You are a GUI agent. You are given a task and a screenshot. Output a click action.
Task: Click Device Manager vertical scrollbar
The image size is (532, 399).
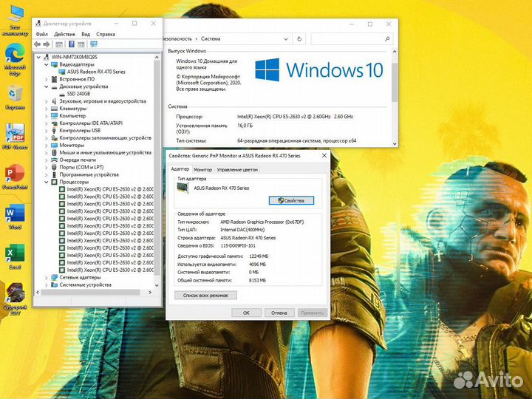click(157, 166)
